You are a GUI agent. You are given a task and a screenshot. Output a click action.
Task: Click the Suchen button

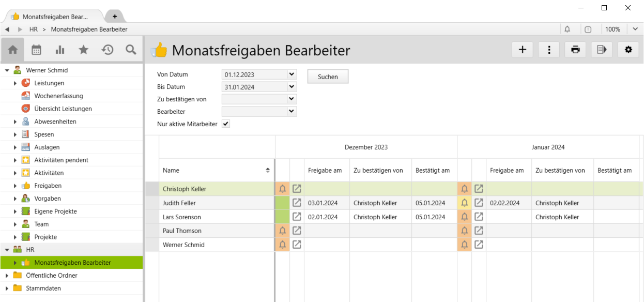coord(328,77)
